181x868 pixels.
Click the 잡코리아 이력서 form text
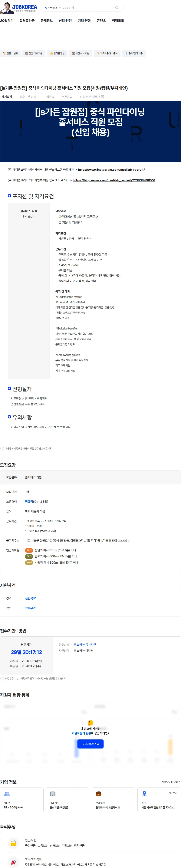pos(84,651)
